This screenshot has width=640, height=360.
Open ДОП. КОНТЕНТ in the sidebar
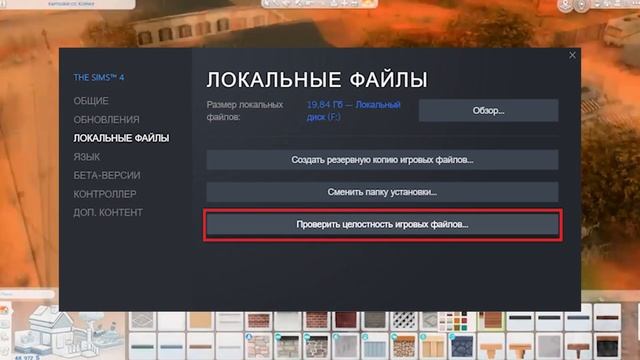click(x=108, y=213)
